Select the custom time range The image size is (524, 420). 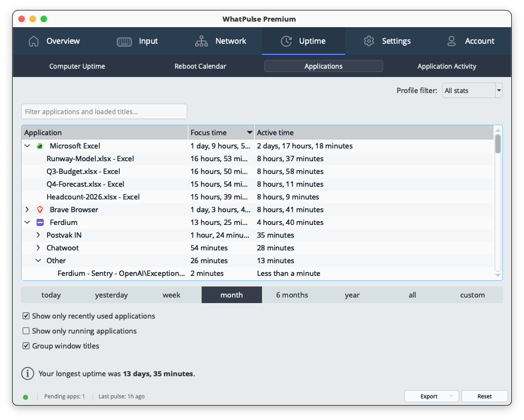pyautogui.click(x=472, y=295)
